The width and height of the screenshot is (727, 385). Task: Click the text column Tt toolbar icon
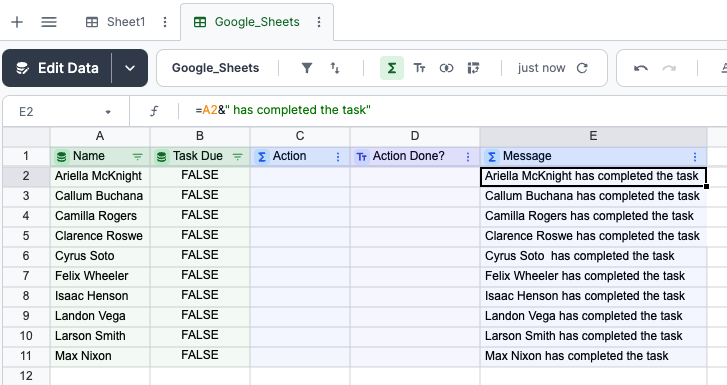pos(419,68)
